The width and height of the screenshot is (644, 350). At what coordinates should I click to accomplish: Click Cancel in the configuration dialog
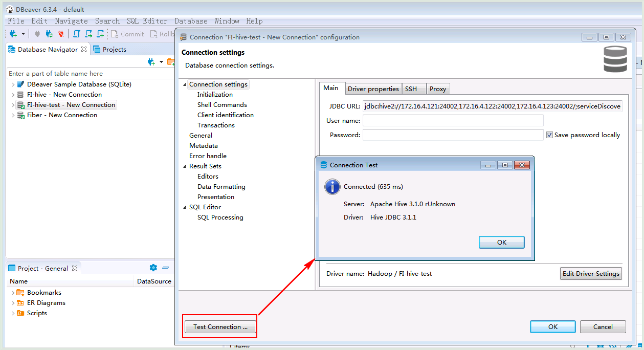click(603, 326)
